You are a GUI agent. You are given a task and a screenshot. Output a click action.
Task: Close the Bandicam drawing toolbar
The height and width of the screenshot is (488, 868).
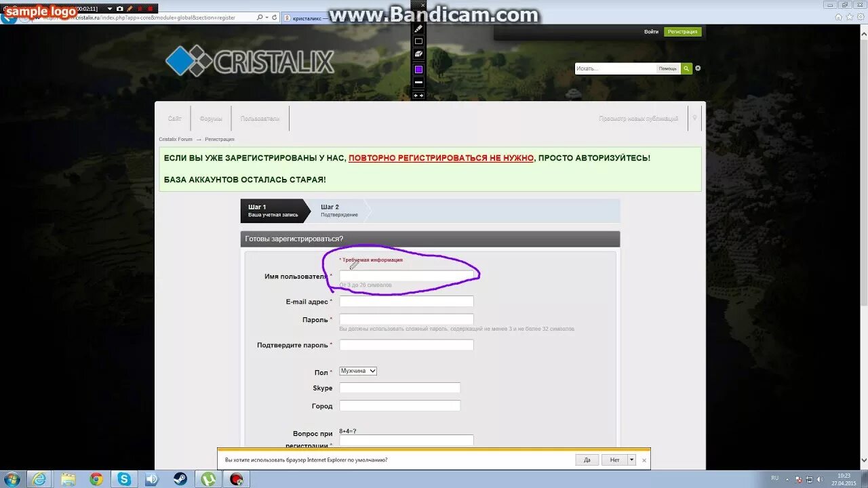[x=422, y=5]
